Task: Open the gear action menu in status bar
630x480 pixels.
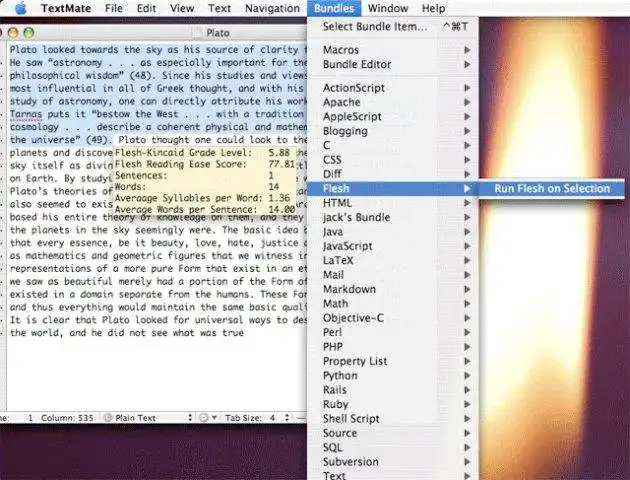Action: point(208,418)
